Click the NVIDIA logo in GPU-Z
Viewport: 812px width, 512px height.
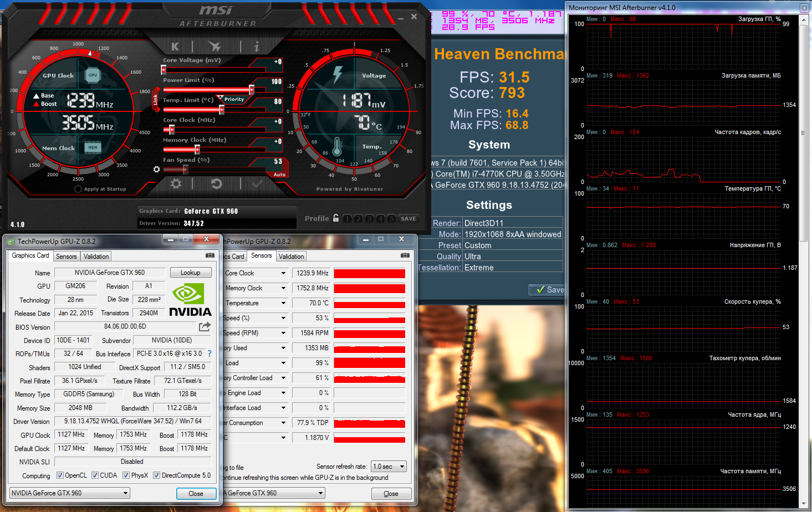(x=190, y=300)
